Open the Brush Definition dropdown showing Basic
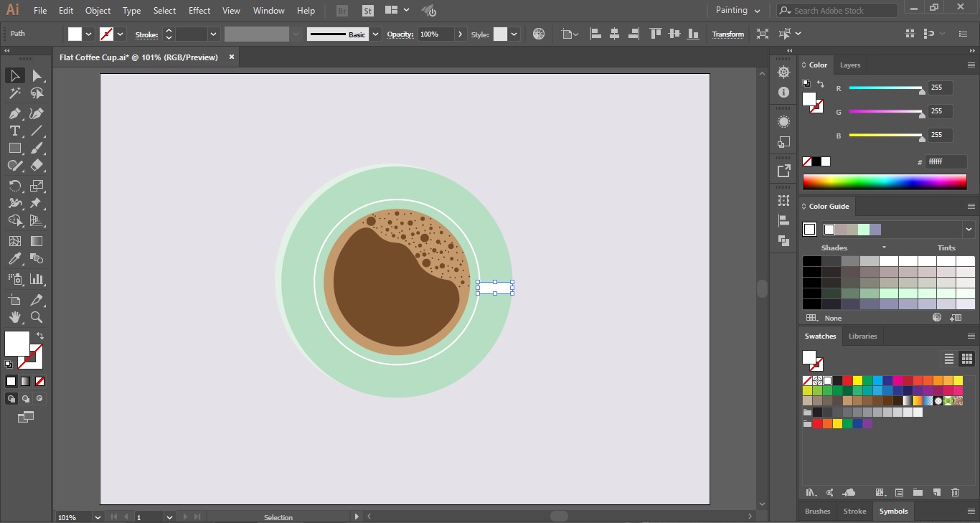Screen dimensions: 980x523 click(x=374, y=34)
